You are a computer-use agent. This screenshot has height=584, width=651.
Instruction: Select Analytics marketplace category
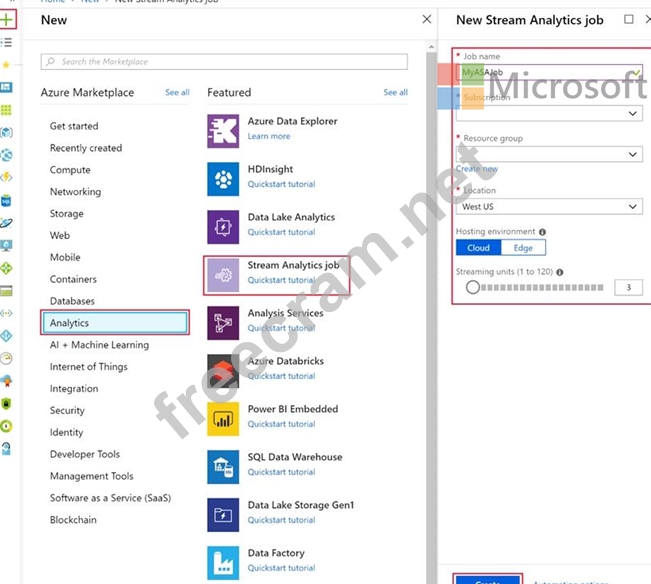[115, 323]
